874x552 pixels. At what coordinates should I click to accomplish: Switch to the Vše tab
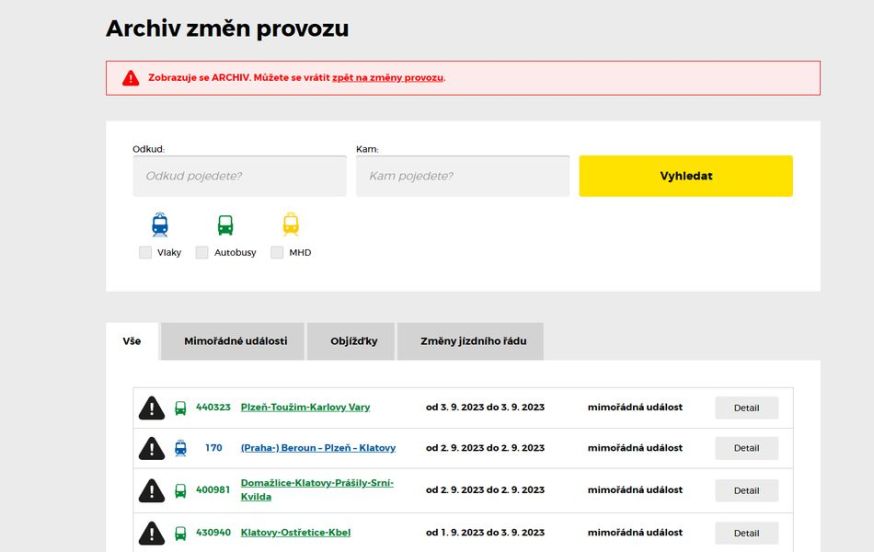[x=132, y=341]
